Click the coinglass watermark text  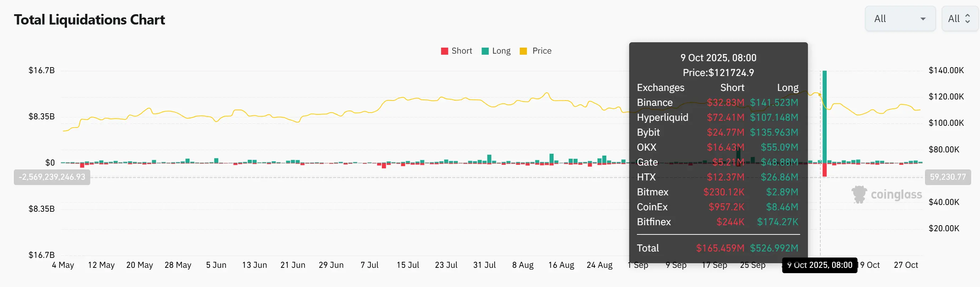pyautogui.click(x=896, y=195)
